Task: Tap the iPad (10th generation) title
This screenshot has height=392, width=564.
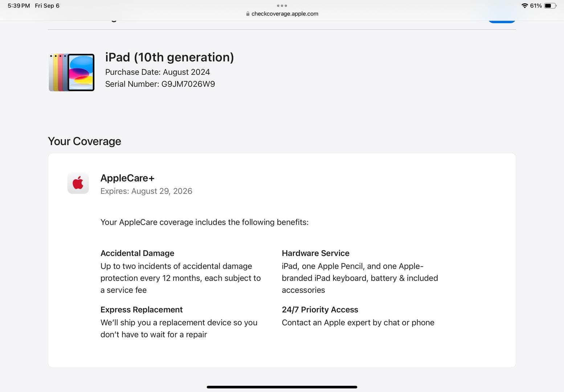Action: [169, 57]
